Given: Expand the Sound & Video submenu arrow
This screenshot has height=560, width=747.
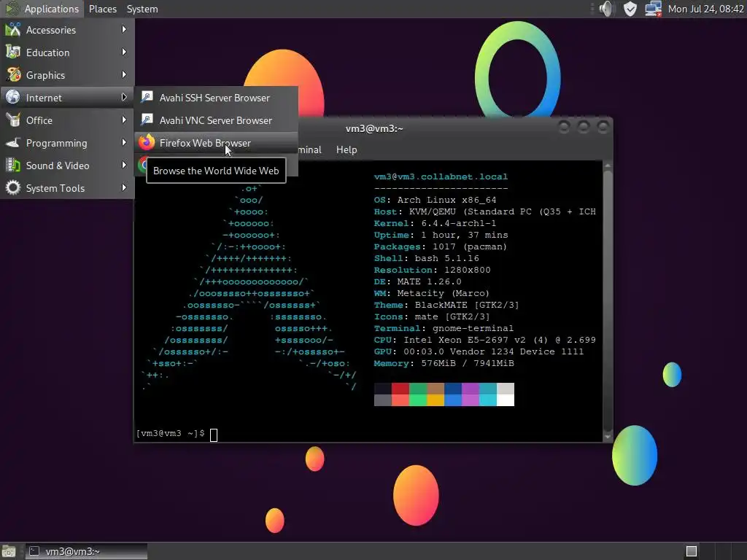Looking at the screenshot, I should click(124, 166).
